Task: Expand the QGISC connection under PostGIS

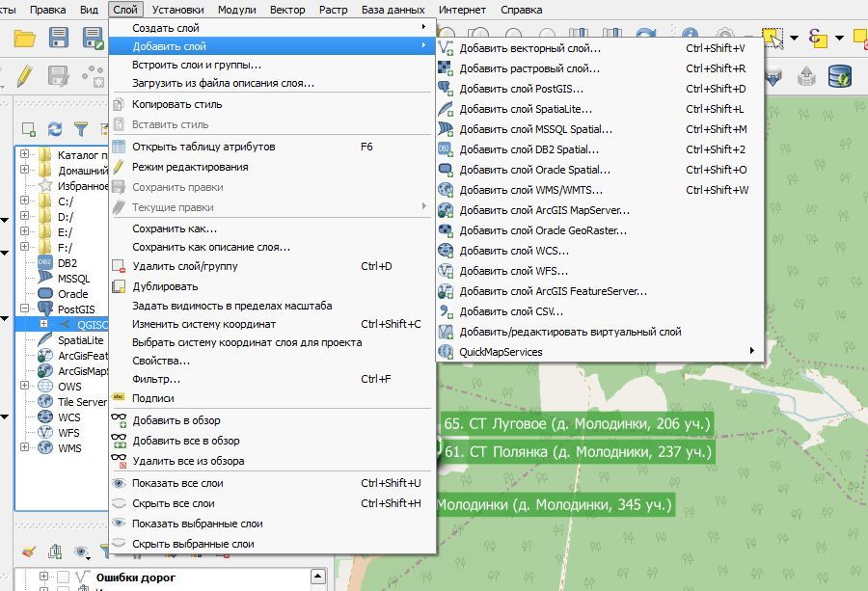Action: (x=43, y=323)
